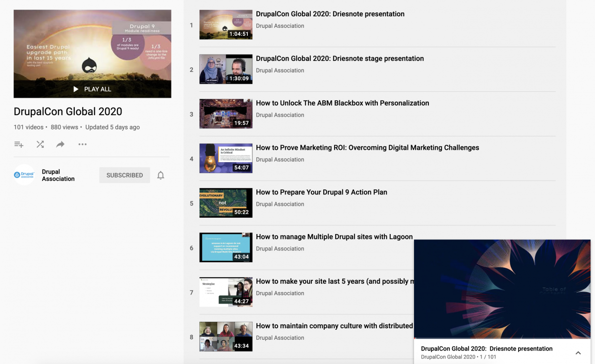Click miniplayer subtitle 'DrupalCon Global 2020 • 1 / 101'

pyautogui.click(x=459, y=357)
